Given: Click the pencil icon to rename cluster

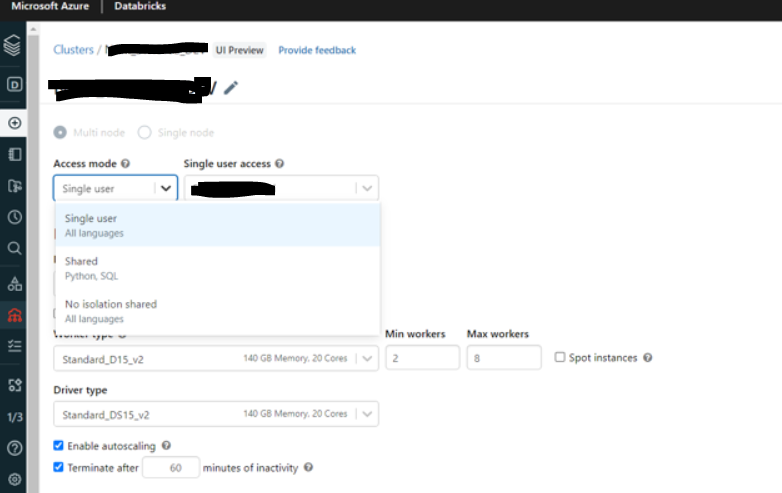Looking at the screenshot, I should pyautogui.click(x=230, y=88).
